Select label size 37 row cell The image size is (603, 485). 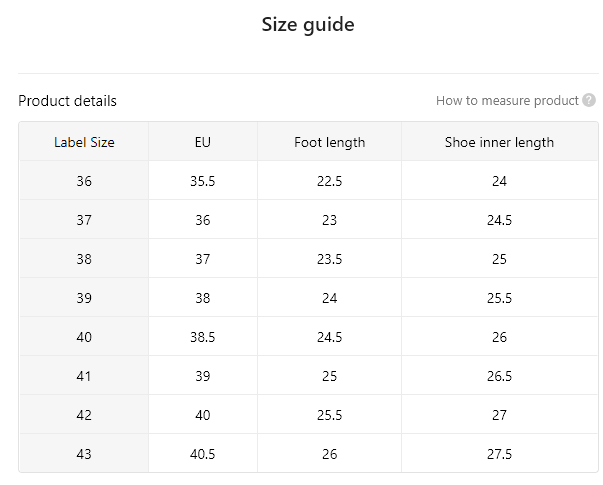pos(84,220)
